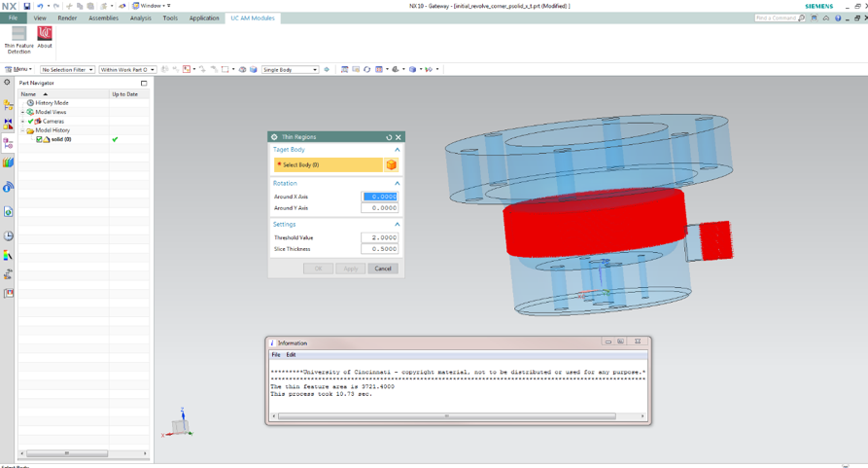Click the Undo arrow icon
Image resolution: width=868 pixels, height=468 pixels.
click(40, 6)
